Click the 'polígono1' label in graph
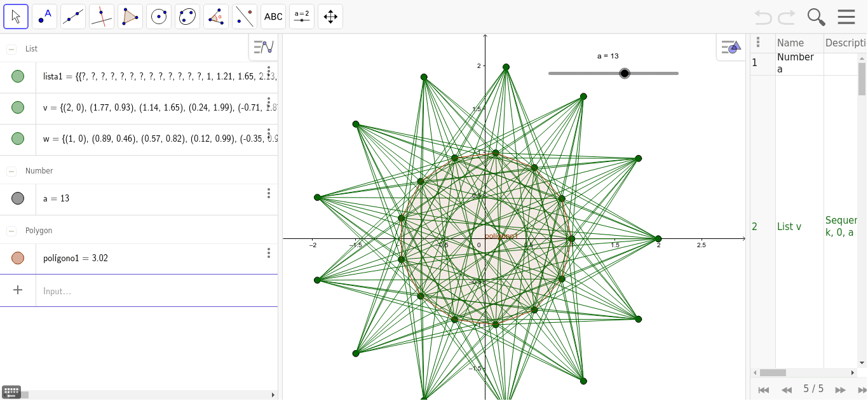868x401 pixels. pos(501,236)
